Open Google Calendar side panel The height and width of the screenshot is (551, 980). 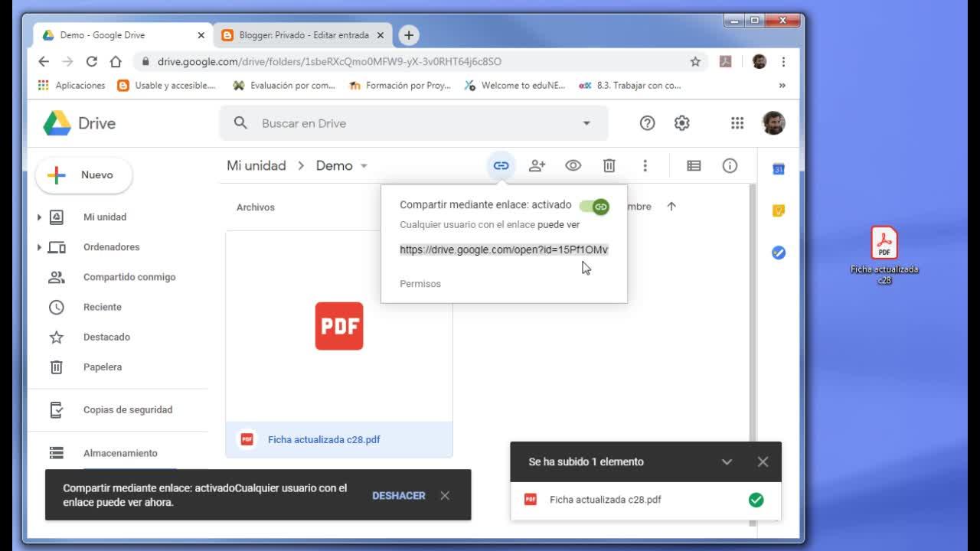[x=779, y=168]
